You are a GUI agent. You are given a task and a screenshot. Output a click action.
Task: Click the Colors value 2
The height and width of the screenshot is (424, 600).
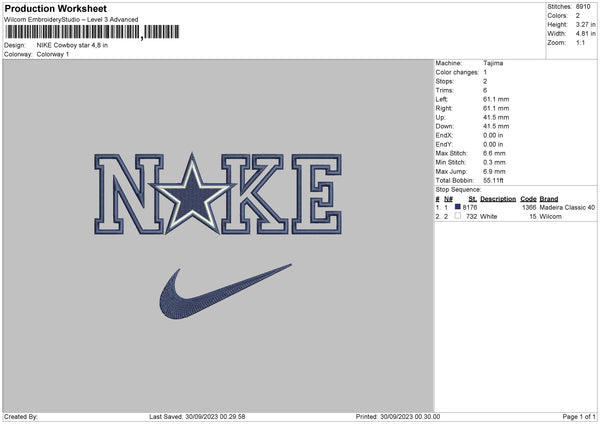point(578,16)
